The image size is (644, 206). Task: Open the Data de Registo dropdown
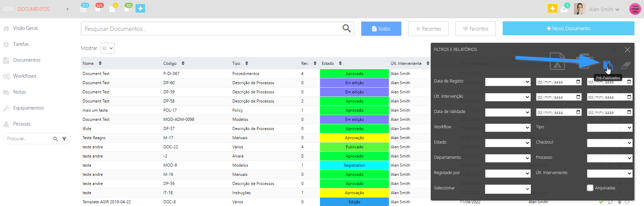point(508,82)
